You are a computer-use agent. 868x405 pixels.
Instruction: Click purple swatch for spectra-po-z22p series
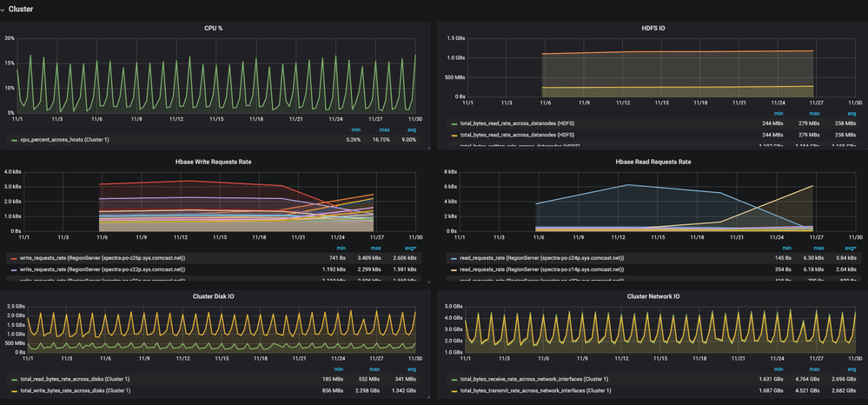coord(14,269)
